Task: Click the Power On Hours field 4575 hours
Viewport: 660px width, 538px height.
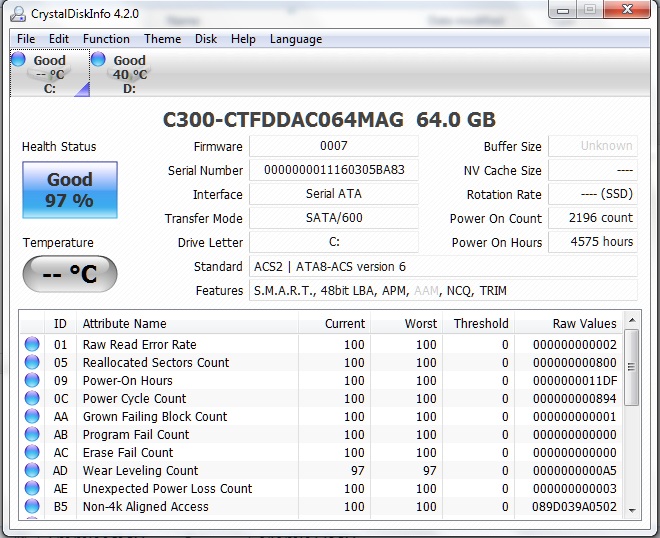Action: 593,242
